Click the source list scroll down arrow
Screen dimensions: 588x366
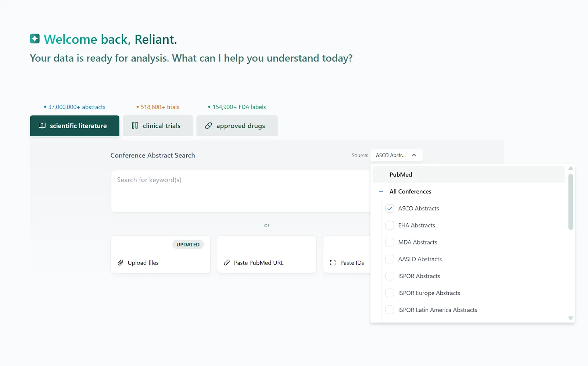point(571,318)
